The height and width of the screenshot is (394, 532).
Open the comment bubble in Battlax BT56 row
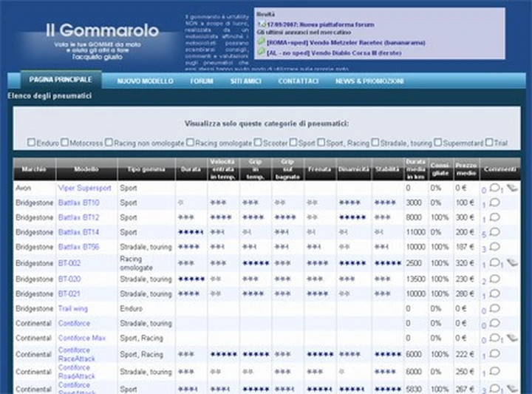click(x=494, y=246)
